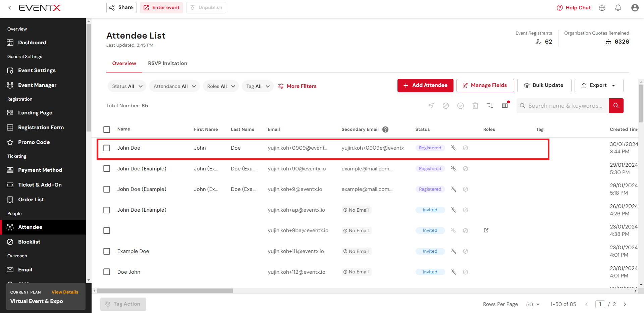Click the Add Attendee button
The image size is (644, 313).
click(x=425, y=86)
